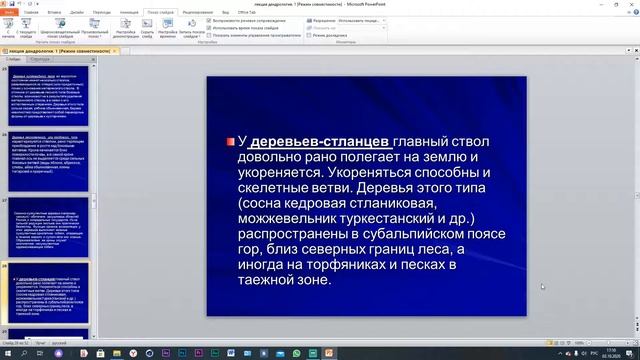Switch to the Переходы ribbon tab
The height and width of the screenshot is (360, 640).
pyautogui.click(x=102, y=12)
